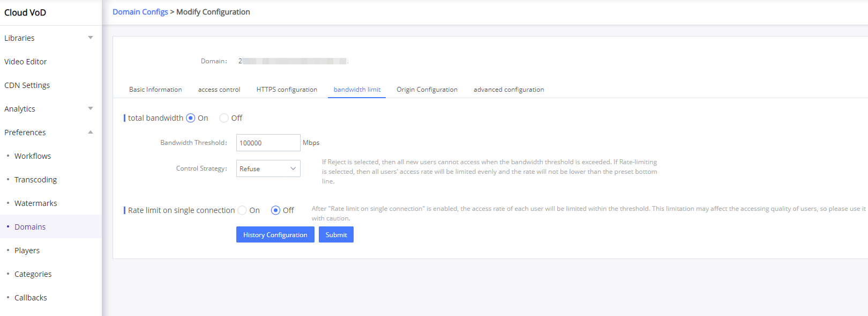Turn total bandwidth Off
The image size is (868, 316).
(224, 118)
